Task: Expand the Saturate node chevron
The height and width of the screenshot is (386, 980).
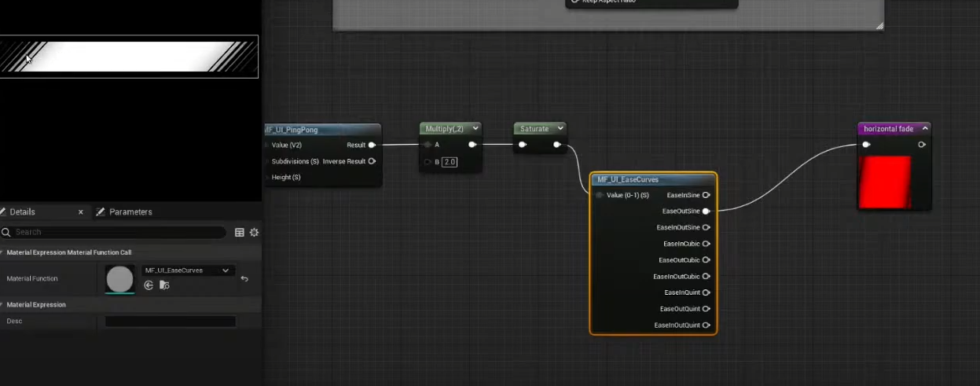Action: 560,129
